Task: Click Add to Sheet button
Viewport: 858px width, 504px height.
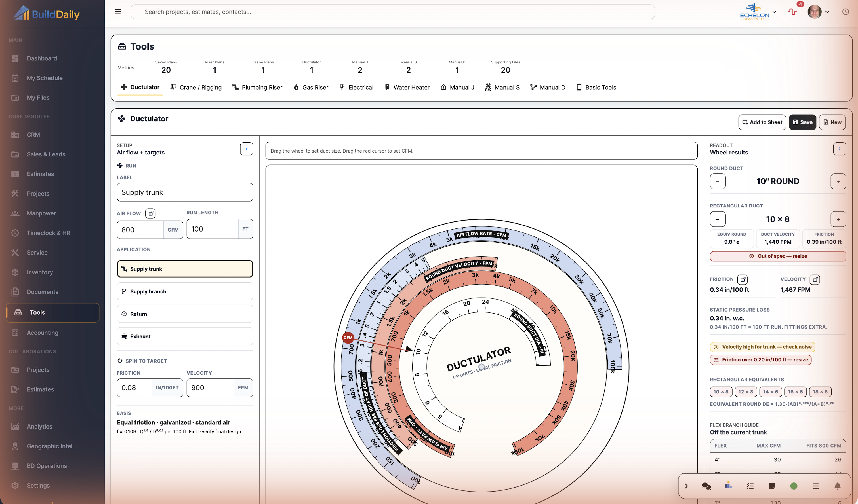Action: 762,122
